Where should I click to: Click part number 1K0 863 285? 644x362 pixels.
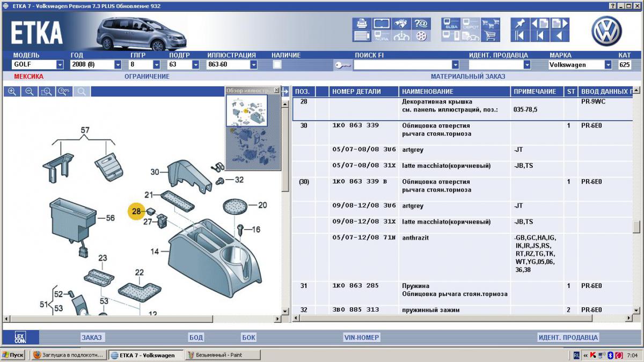(355, 286)
